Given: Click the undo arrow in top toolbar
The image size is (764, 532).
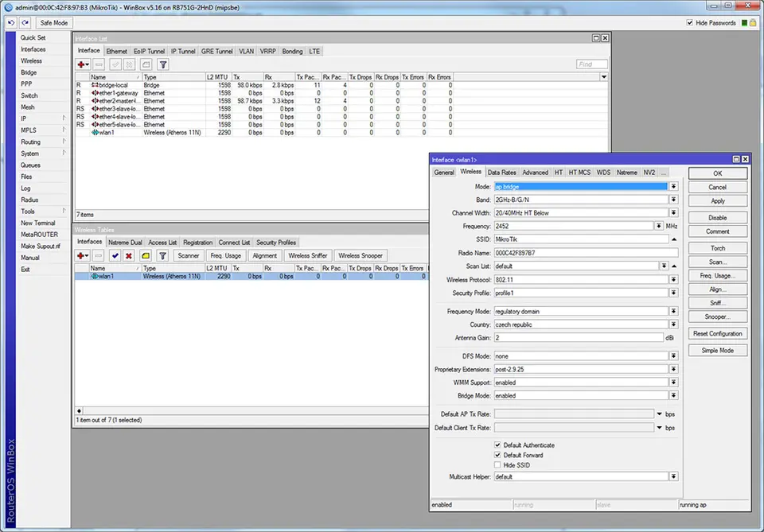Looking at the screenshot, I should pos(10,23).
